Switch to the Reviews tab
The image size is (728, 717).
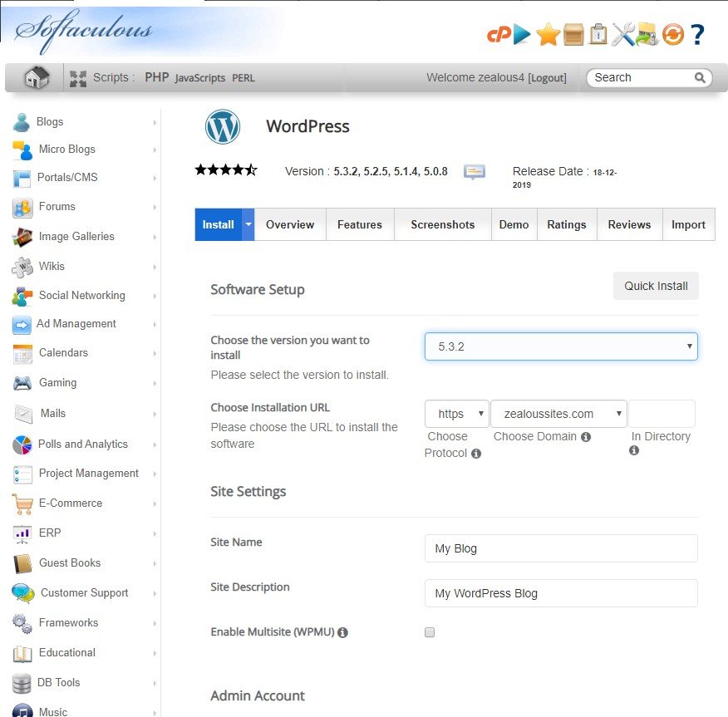coord(630,224)
